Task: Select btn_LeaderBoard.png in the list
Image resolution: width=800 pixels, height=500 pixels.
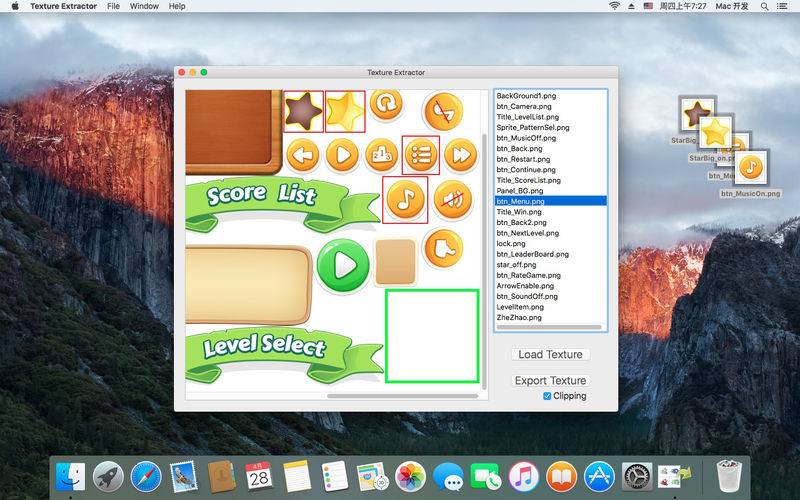Action: 551,254
